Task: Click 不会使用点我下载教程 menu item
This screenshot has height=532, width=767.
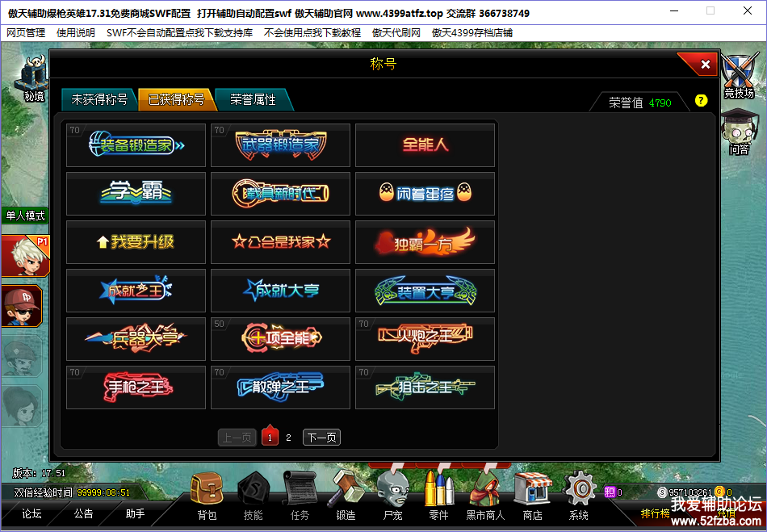Action: 312,33
